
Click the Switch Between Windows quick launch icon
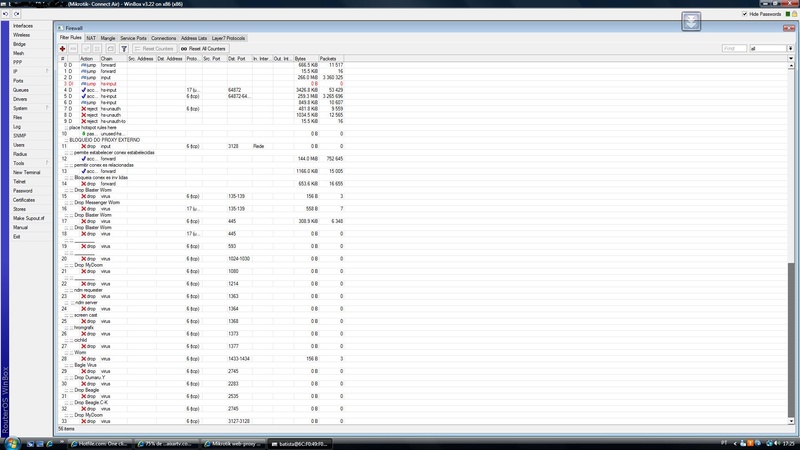(x=40, y=444)
